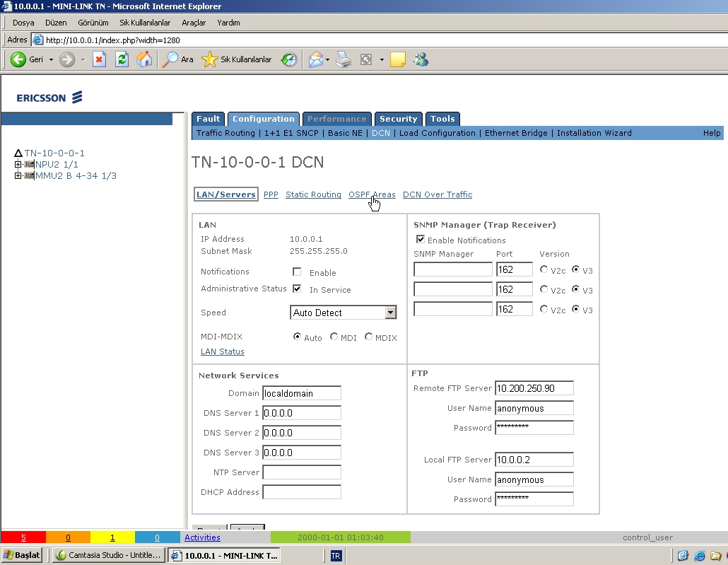This screenshot has width=728, height=565.
Task: Click the edit icon beside the printer
Action: 366,59
